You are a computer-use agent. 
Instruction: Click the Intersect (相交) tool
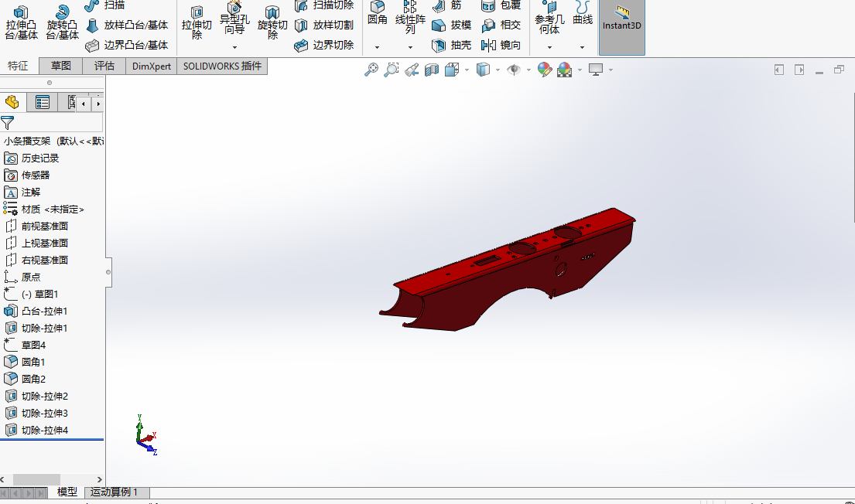[501, 25]
